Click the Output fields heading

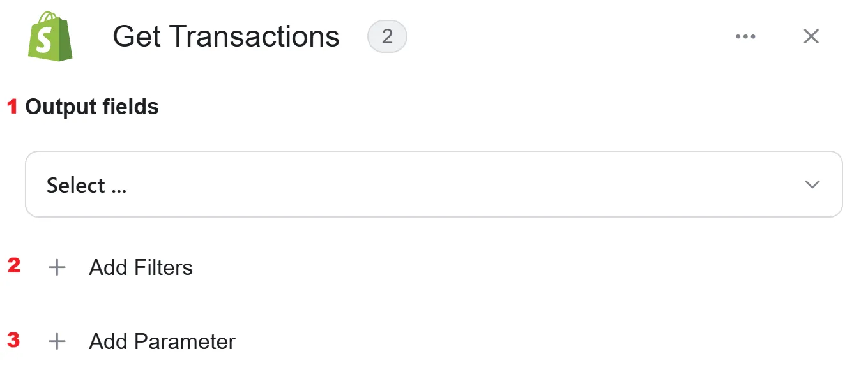tap(92, 107)
